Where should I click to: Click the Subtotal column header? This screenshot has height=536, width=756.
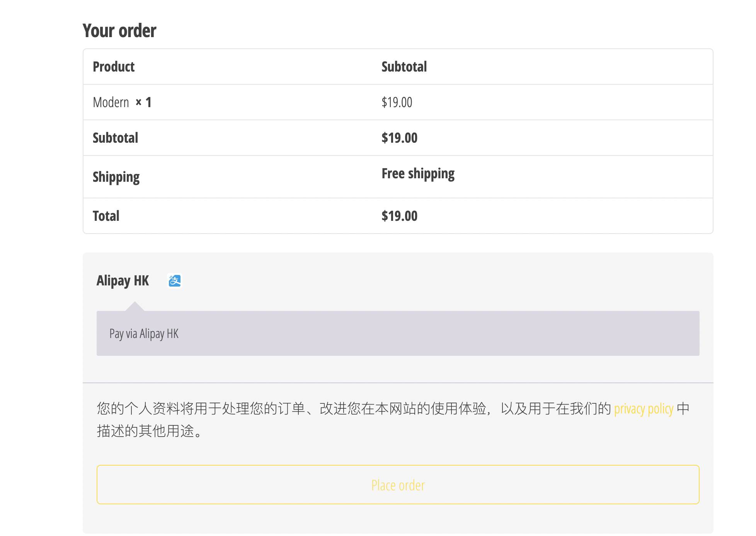point(404,67)
